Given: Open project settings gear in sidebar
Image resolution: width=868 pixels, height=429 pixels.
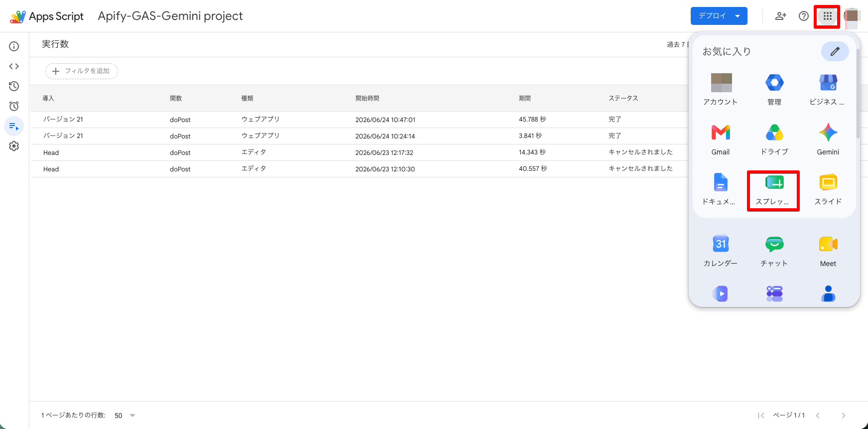Looking at the screenshot, I should click(x=14, y=146).
